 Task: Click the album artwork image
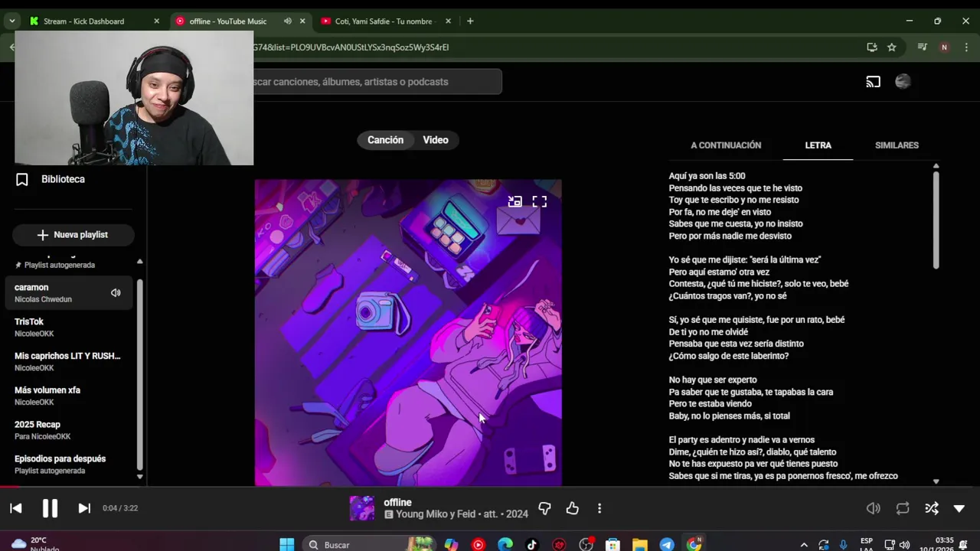[x=408, y=333]
